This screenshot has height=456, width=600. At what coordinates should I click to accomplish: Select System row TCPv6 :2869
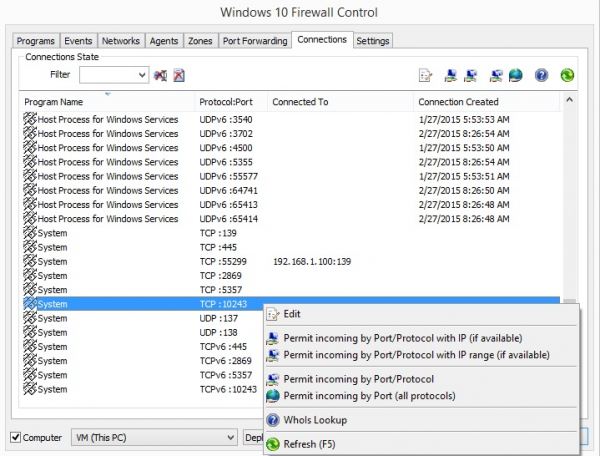(x=143, y=360)
